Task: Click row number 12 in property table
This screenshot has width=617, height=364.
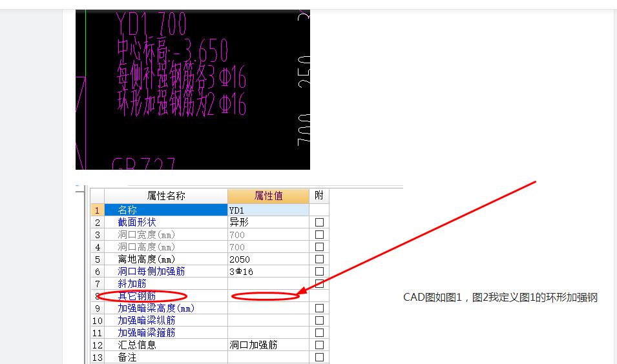Action: coord(98,345)
